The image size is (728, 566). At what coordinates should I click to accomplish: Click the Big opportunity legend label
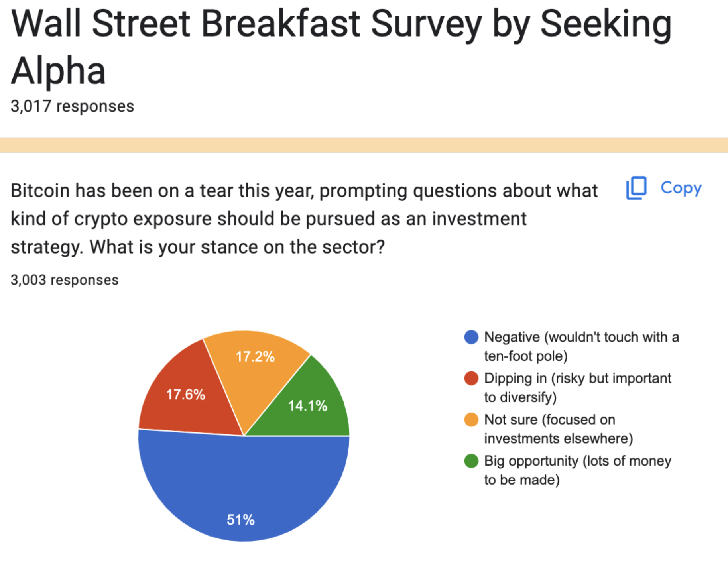pos(577,470)
